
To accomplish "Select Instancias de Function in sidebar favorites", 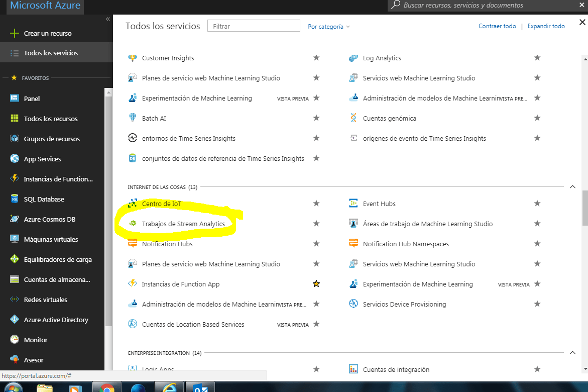I will point(52,179).
